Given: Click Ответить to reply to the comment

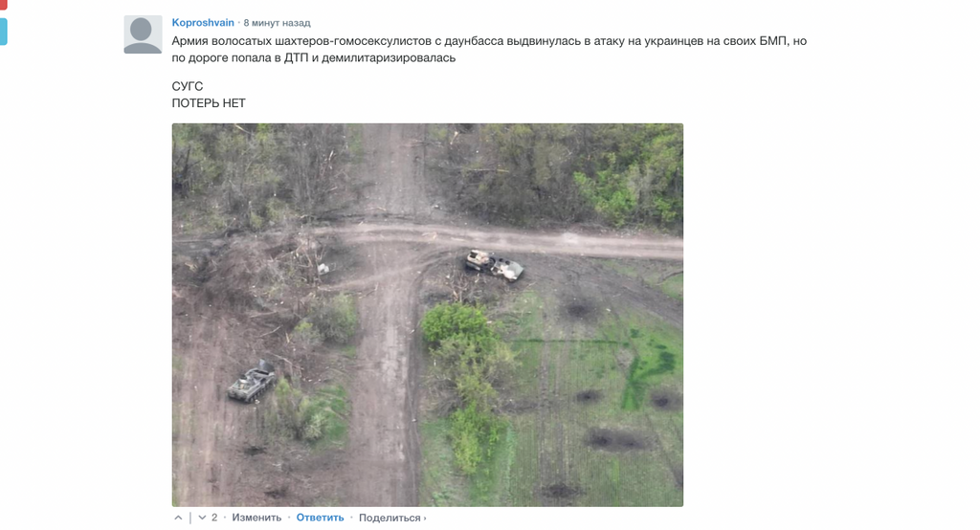Looking at the screenshot, I should tap(320, 518).
